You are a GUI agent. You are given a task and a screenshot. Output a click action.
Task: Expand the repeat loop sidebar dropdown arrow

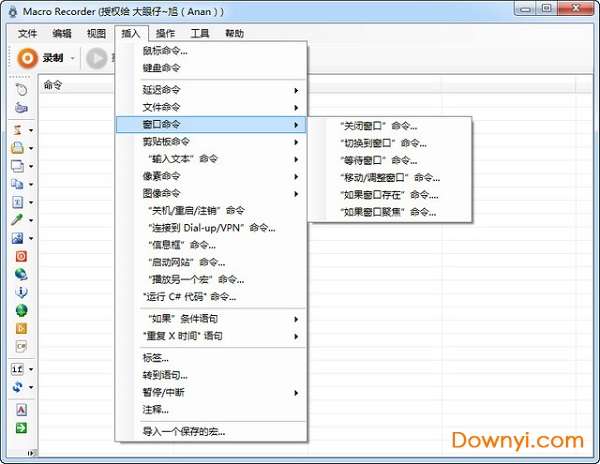pyautogui.click(x=31, y=387)
